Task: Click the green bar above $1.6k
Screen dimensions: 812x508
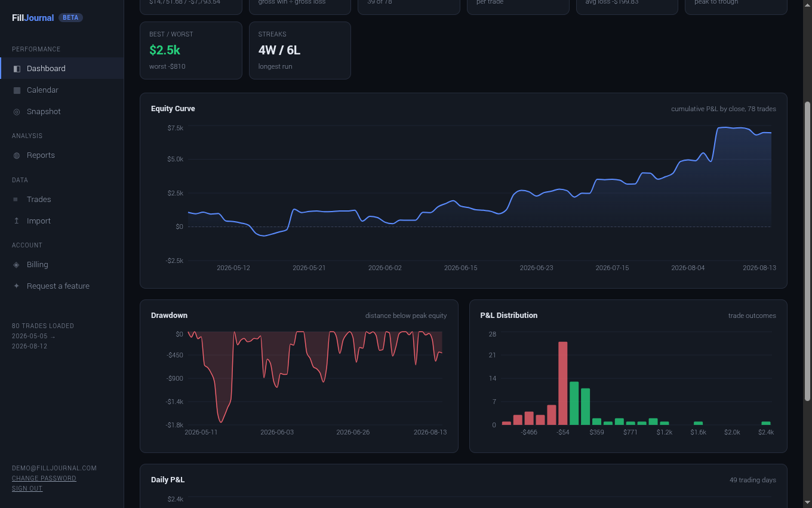Action: [x=698, y=423]
